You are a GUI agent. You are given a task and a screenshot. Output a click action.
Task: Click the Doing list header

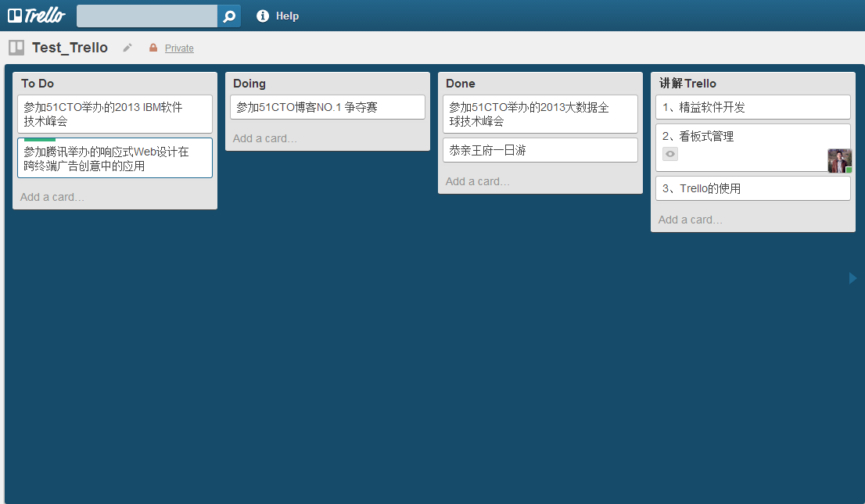click(x=249, y=84)
